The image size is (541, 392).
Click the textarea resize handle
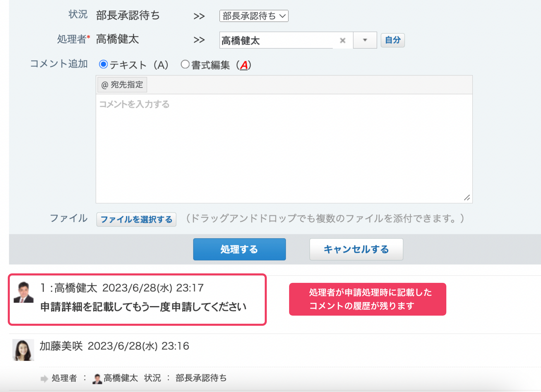point(467,198)
